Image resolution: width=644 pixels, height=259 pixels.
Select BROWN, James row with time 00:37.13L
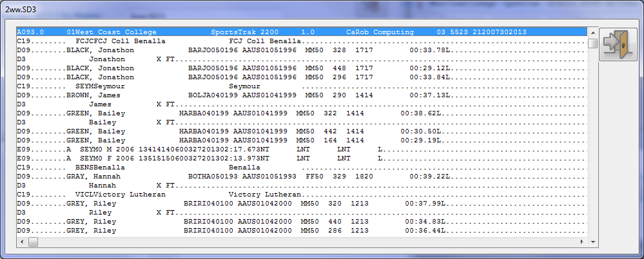tap(302, 95)
